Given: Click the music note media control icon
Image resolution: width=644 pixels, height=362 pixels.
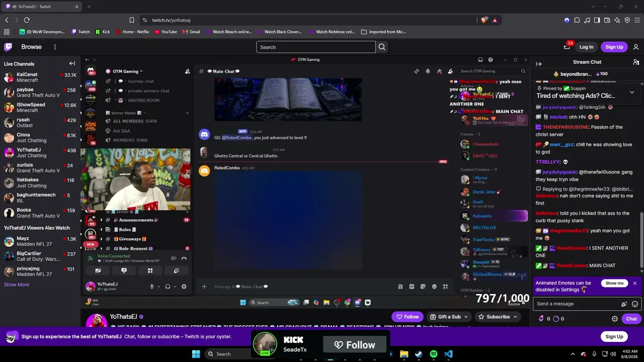Looking at the screenshot, I should point(587,20).
